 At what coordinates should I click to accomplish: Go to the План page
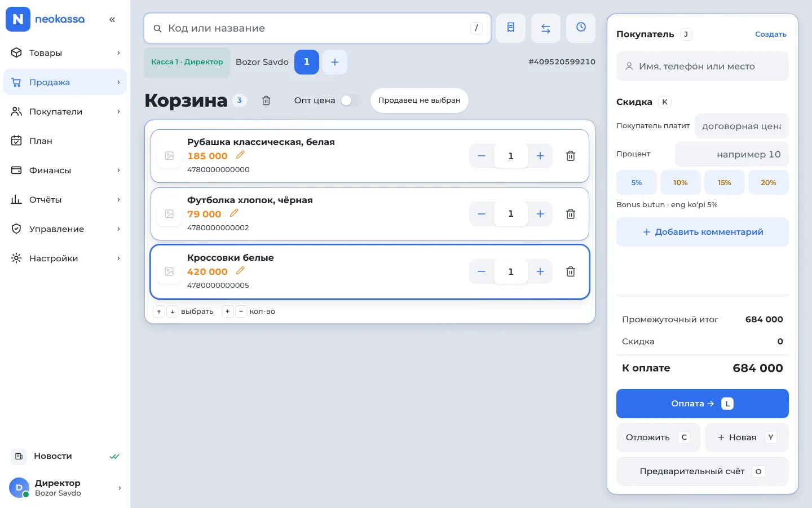coord(65,141)
